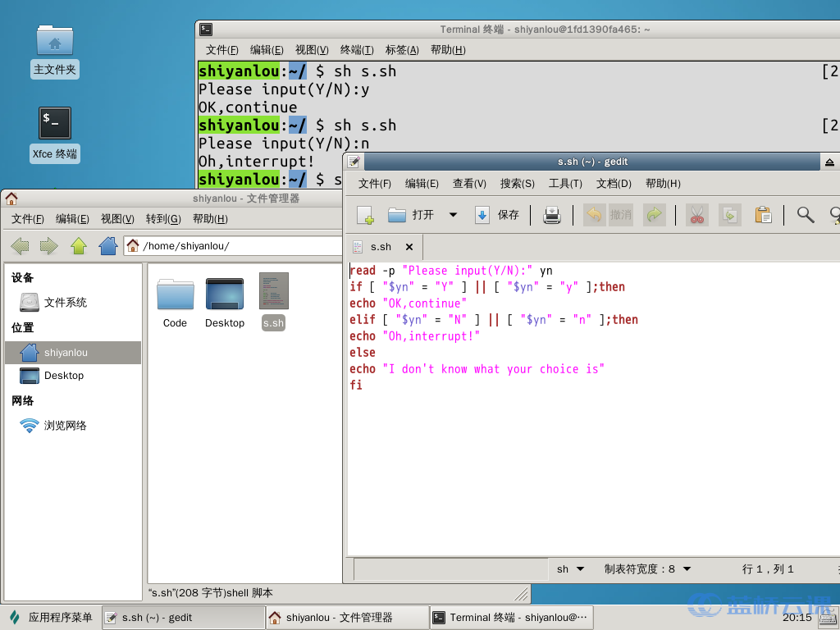Select the s.sh file in file manager

click(x=273, y=301)
